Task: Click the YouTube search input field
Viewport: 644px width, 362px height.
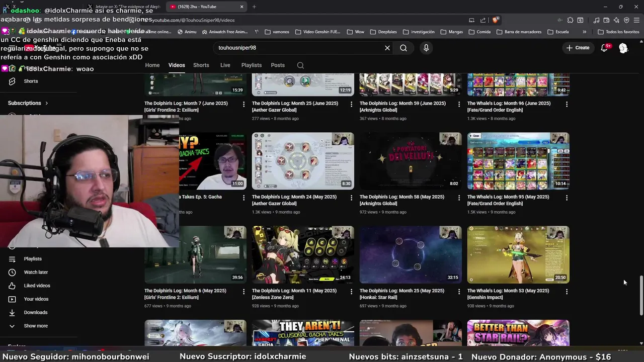Action: pos(299,48)
